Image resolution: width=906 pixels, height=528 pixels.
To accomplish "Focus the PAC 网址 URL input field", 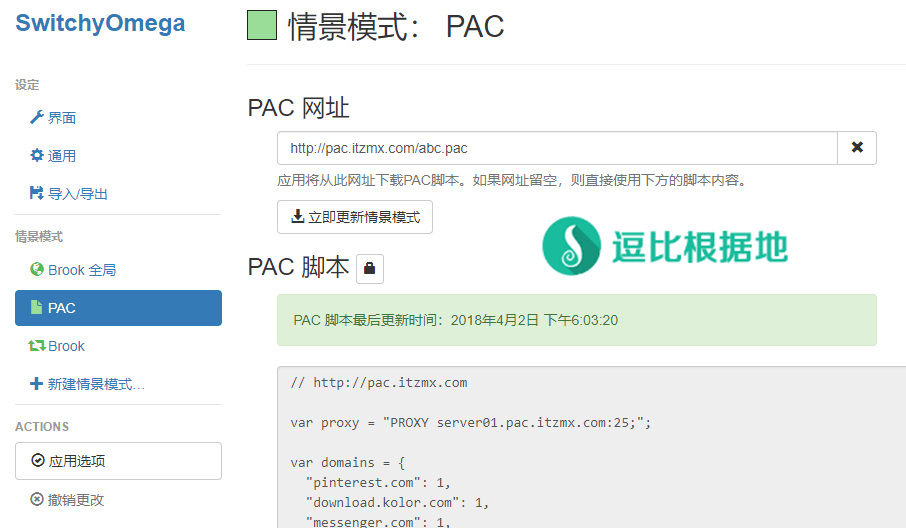I will click(x=556, y=148).
